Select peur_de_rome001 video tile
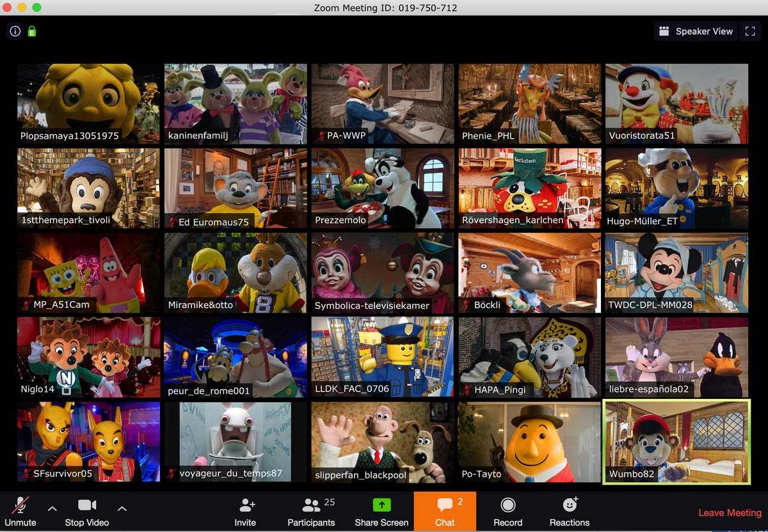The image size is (768, 532). click(236, 357)
